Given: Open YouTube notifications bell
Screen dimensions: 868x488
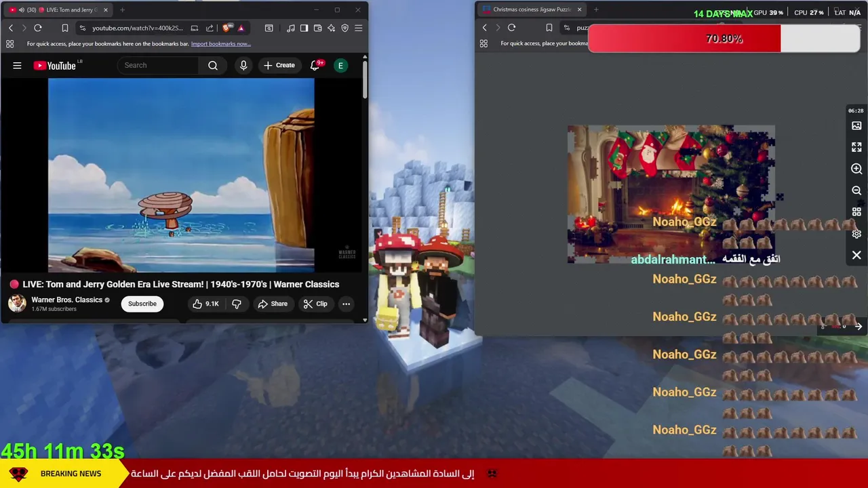Looking at the screenshot, I should [x=315, y=65].
